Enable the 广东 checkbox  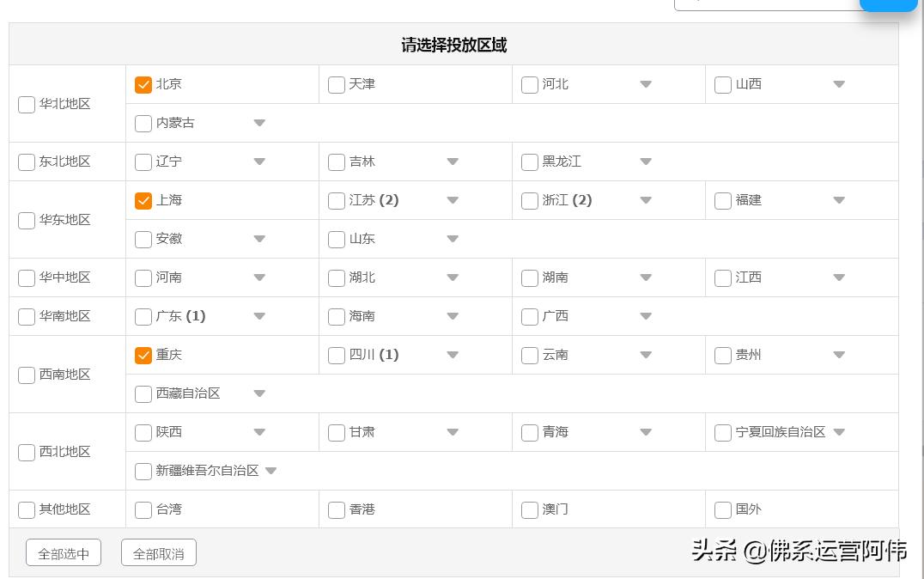pos(143,316)
